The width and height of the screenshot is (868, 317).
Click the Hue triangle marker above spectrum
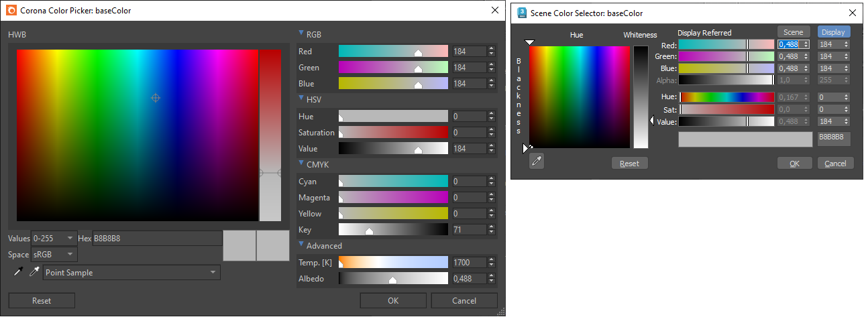[x=530, y=42]
